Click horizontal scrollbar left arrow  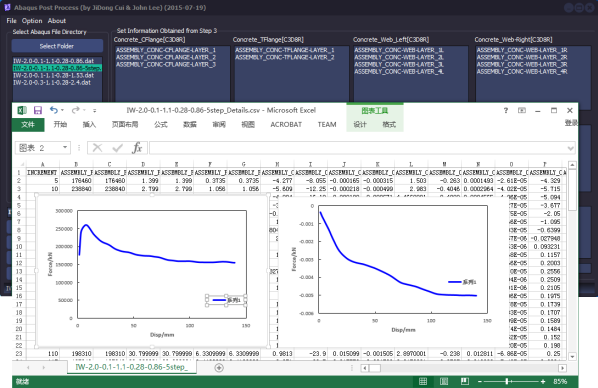point(364,368)
